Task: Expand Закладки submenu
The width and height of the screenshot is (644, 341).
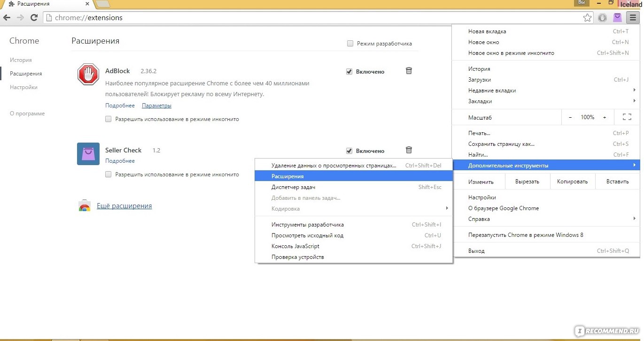Action: (546, 101)
